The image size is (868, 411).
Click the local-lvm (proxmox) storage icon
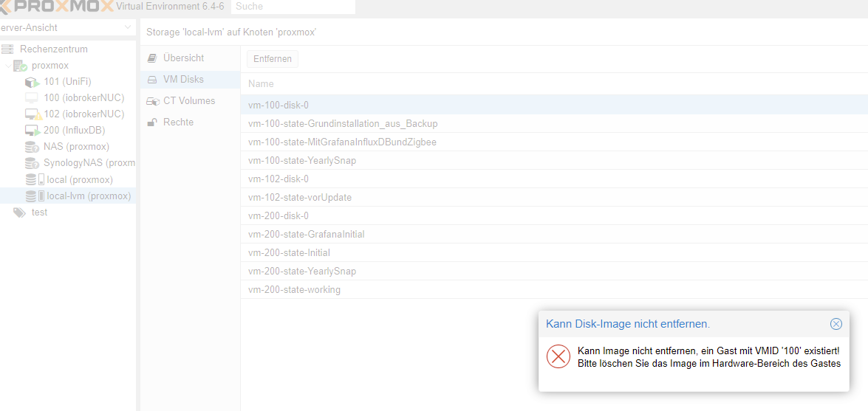(35, 196)
